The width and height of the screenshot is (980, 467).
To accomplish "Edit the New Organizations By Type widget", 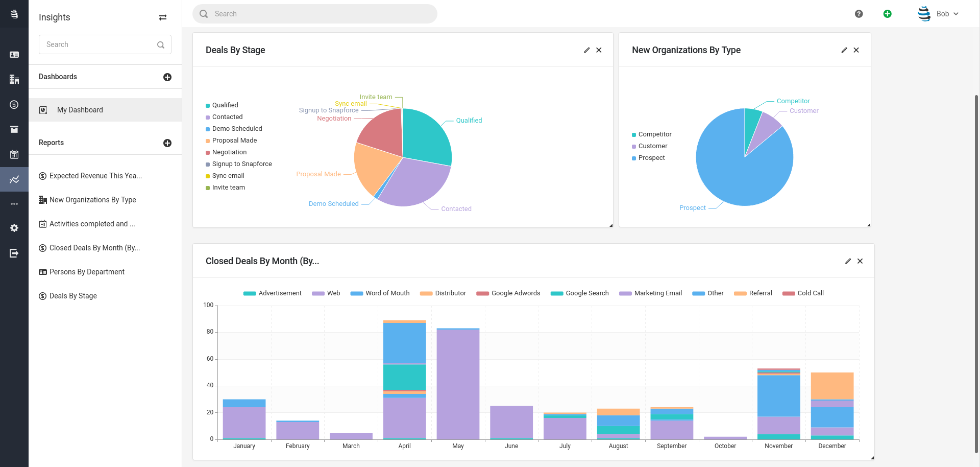I will [x=844, y=50].
